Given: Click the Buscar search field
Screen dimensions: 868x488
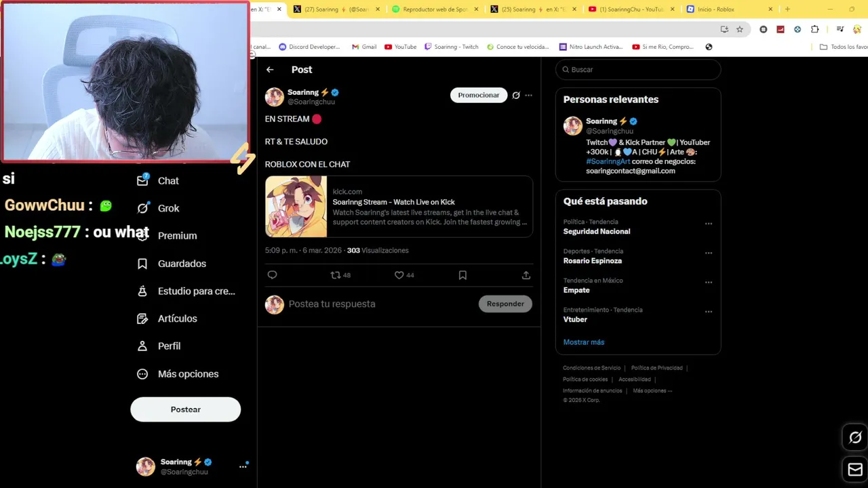Looking at the screenshot, I should coord(638,70).
